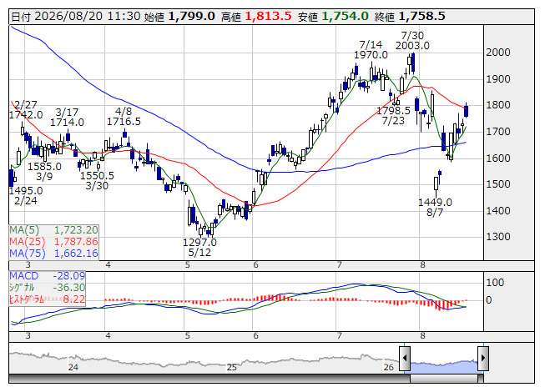Click the 2000 price axis label

[x=498, y=53]
